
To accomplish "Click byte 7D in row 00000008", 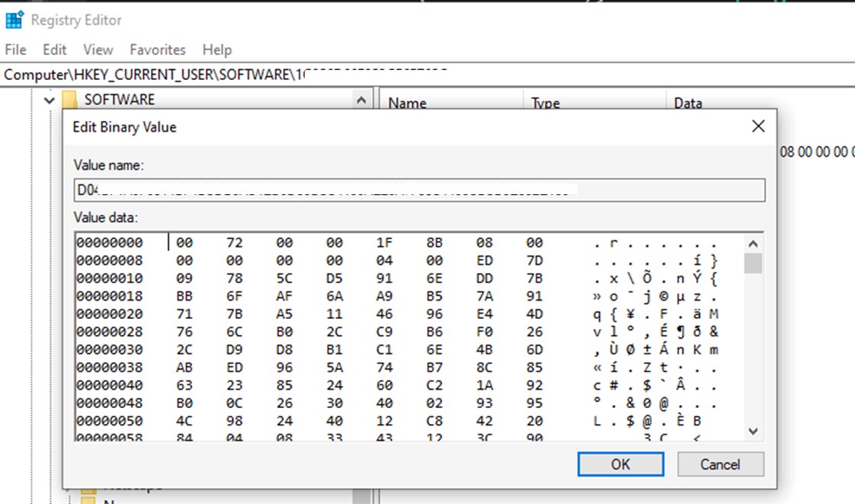I will pos(534,260).
